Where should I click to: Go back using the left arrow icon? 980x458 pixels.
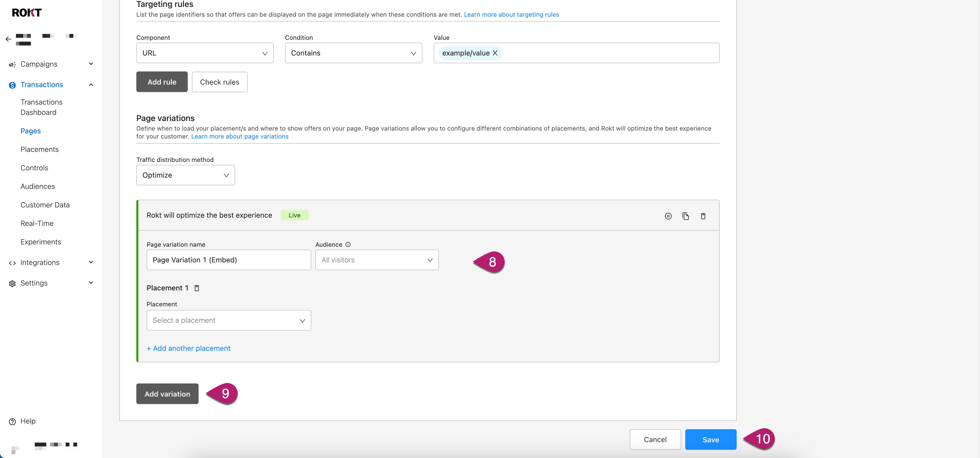tap(8, 39)
